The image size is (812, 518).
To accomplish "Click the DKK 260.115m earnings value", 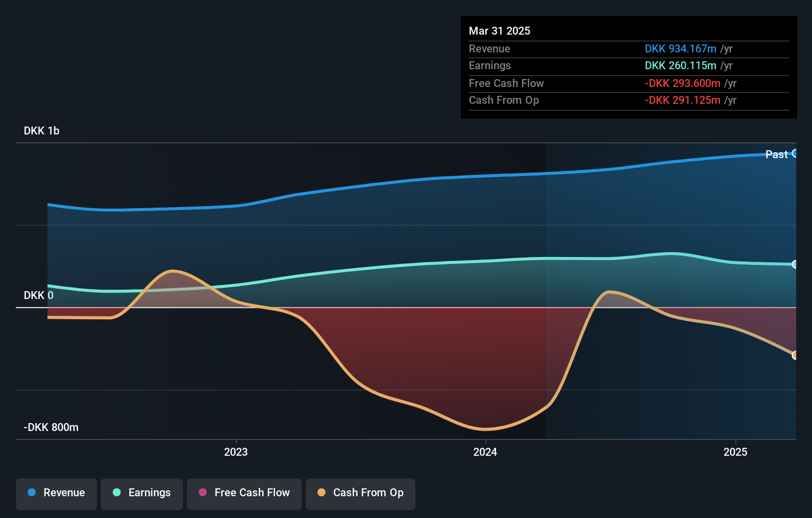I will coord(680,66).
